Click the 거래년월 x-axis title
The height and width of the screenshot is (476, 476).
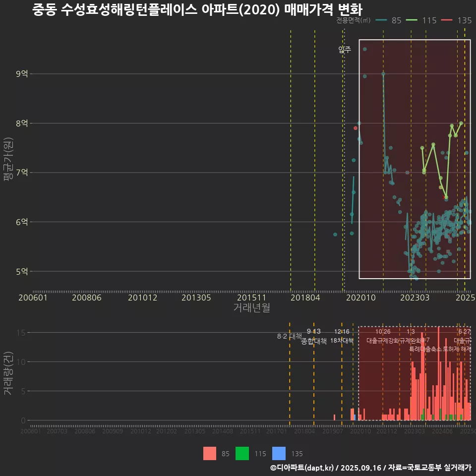[252, 307]
